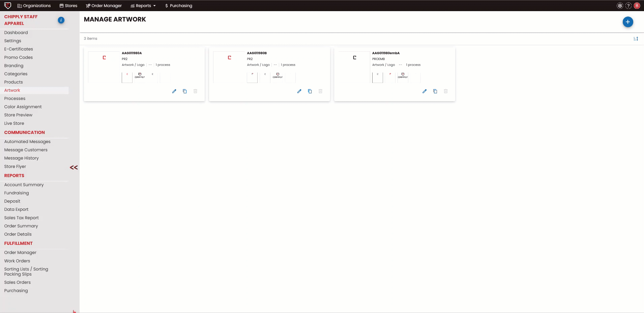Open Processes page in sidebar
Screen dimensions: 644x313
[15, 98]
